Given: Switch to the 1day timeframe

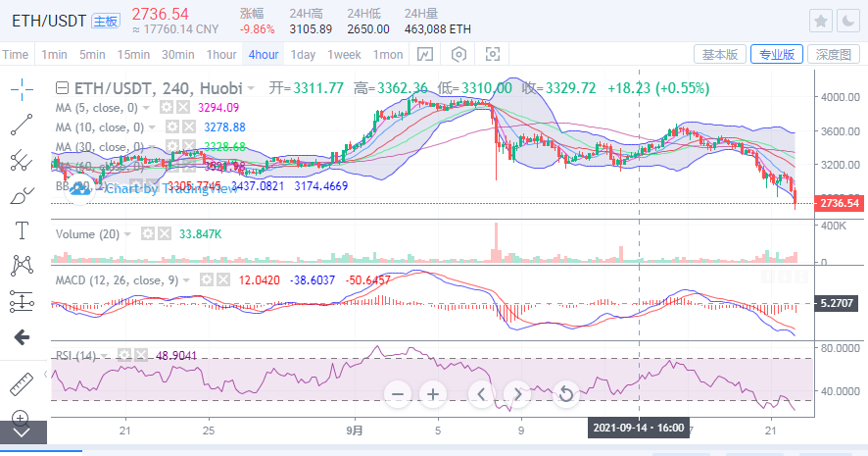Looking at the screenshot, I should (x=303, y=54).
